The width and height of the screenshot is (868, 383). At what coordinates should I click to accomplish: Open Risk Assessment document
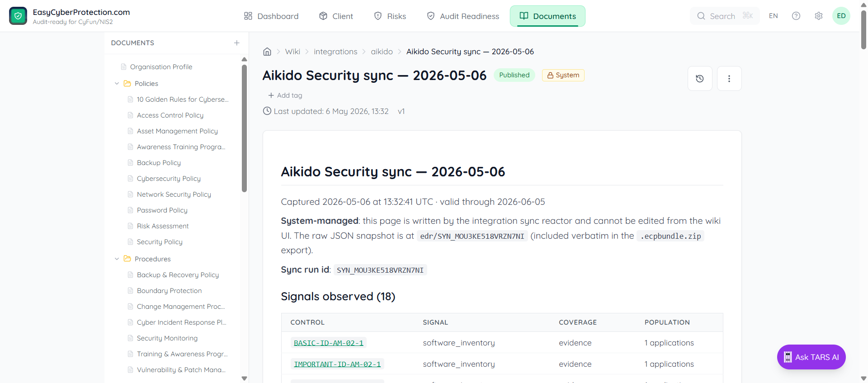click(163, 226)
